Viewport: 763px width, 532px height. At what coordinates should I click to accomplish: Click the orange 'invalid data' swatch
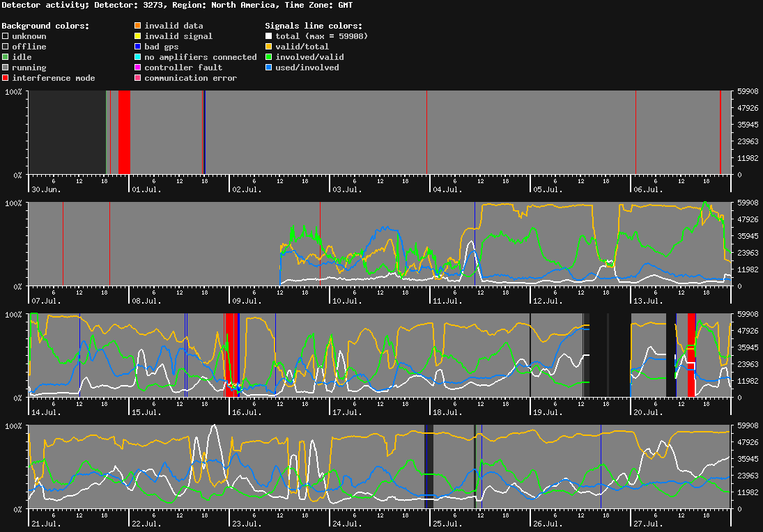click(138, 25)
